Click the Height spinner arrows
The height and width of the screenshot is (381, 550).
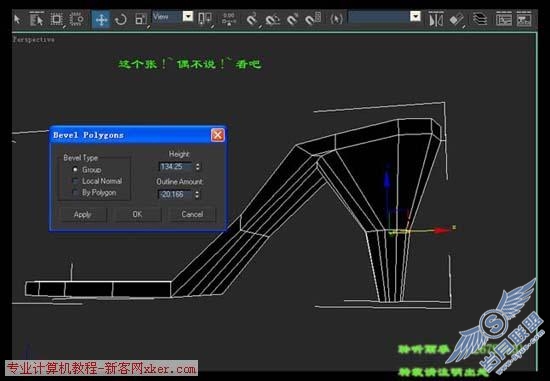(198, 167)
